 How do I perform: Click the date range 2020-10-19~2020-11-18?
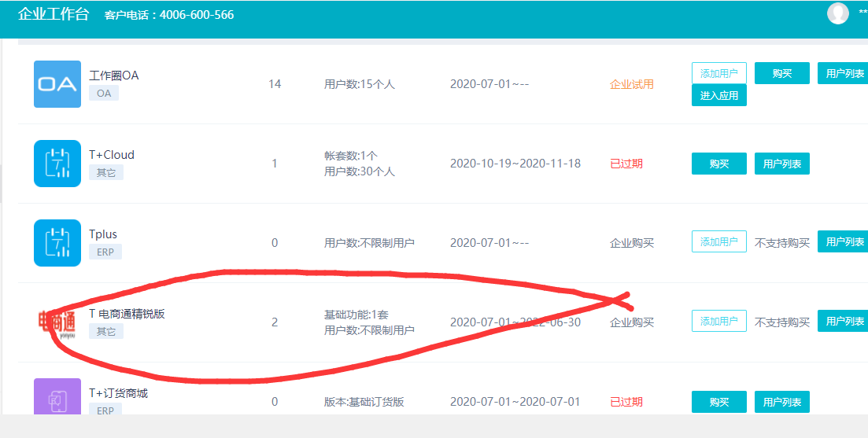coord(515,164)
